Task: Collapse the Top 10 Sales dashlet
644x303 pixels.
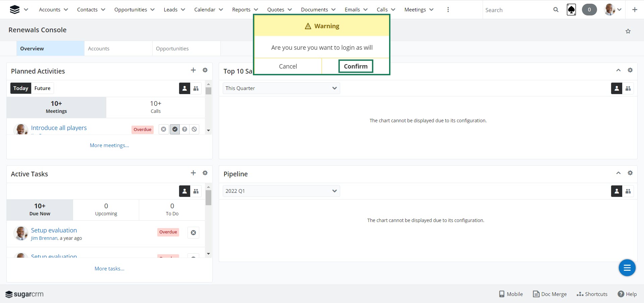Action: (619, 70)
